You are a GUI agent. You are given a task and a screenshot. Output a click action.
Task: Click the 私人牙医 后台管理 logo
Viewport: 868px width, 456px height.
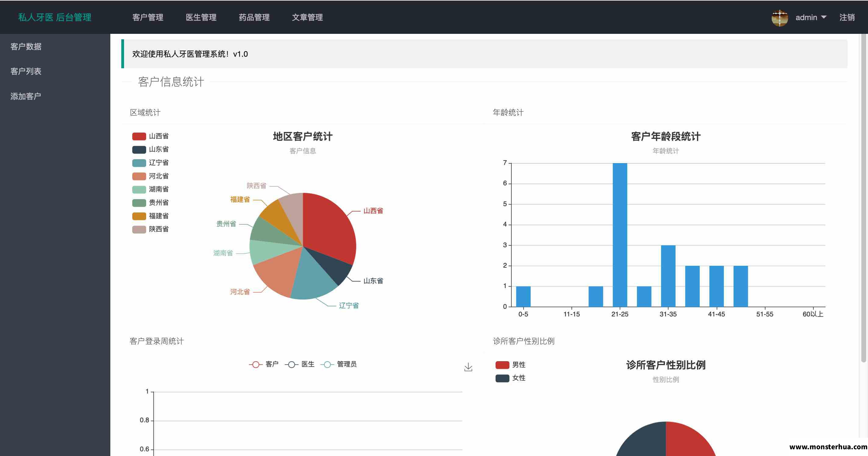[55, 17]
